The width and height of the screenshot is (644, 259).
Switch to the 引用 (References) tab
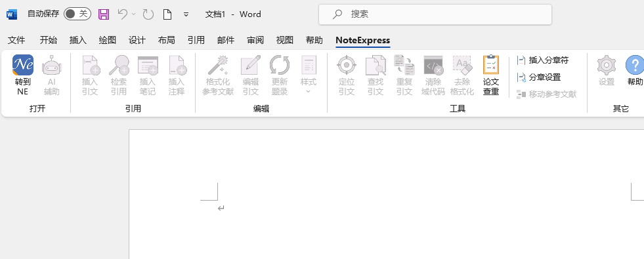coord(196,40)
